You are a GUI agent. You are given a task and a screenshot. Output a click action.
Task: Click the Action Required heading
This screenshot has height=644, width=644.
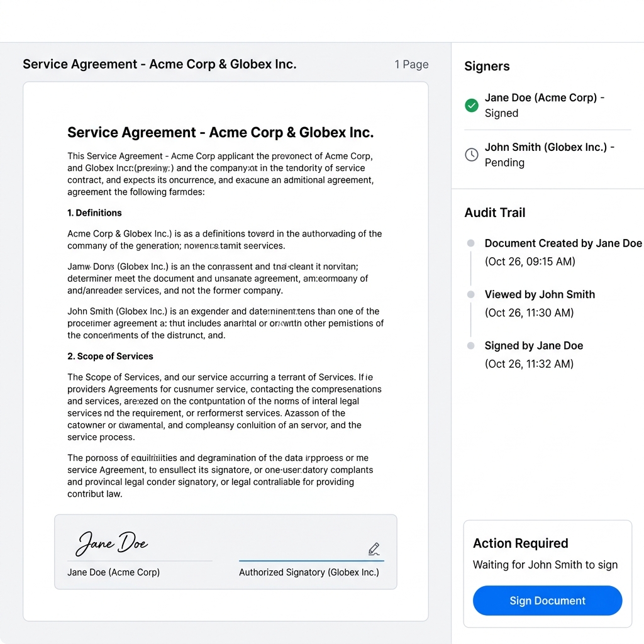pos(520,543)
